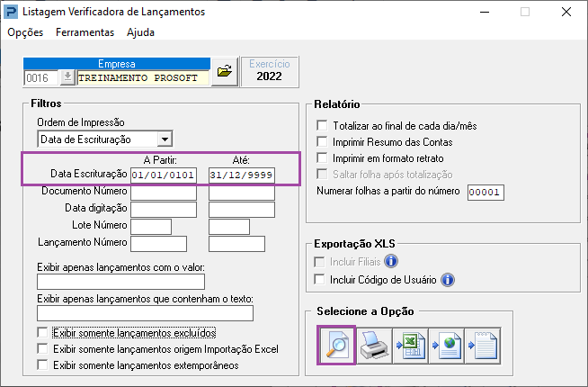Click the Data digitação ending field
588x387 pixels.
click(x=242, y=210)
